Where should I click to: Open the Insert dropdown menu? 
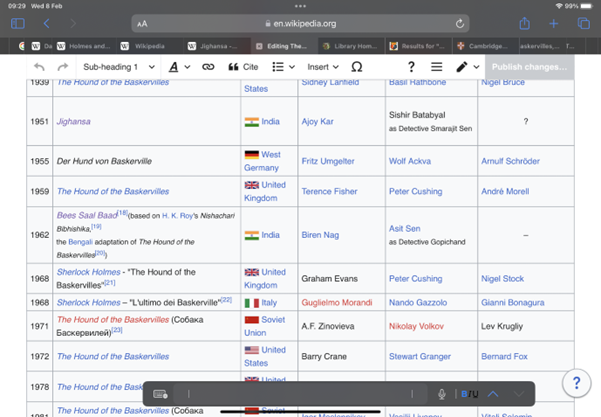click(x=321, y=67)
